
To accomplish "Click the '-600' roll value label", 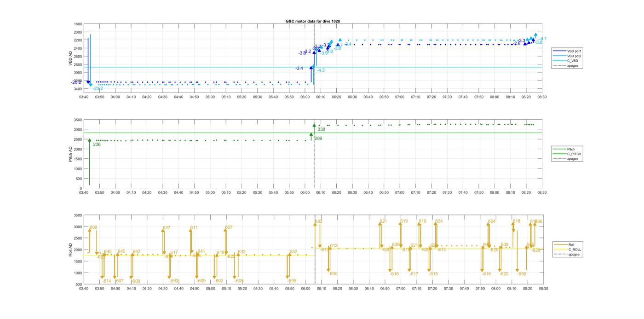I will 333,274.
